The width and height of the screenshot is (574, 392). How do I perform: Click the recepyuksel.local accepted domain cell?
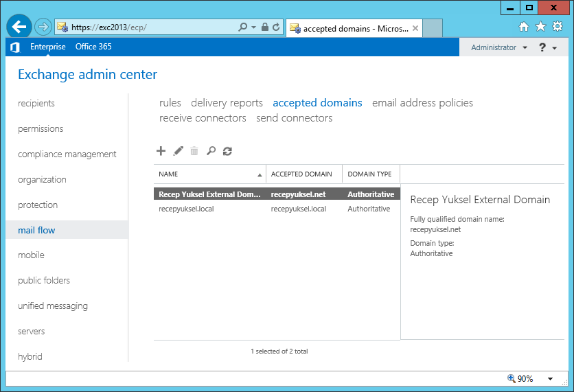point(299,209)
